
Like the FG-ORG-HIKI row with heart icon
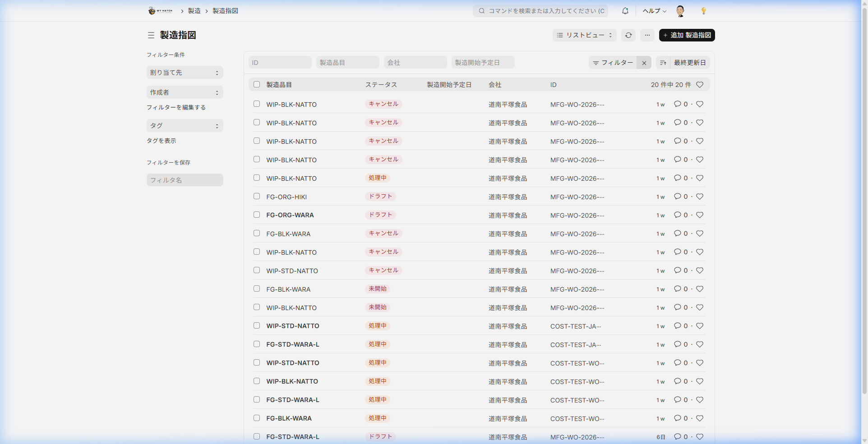(x=700, y=197)
